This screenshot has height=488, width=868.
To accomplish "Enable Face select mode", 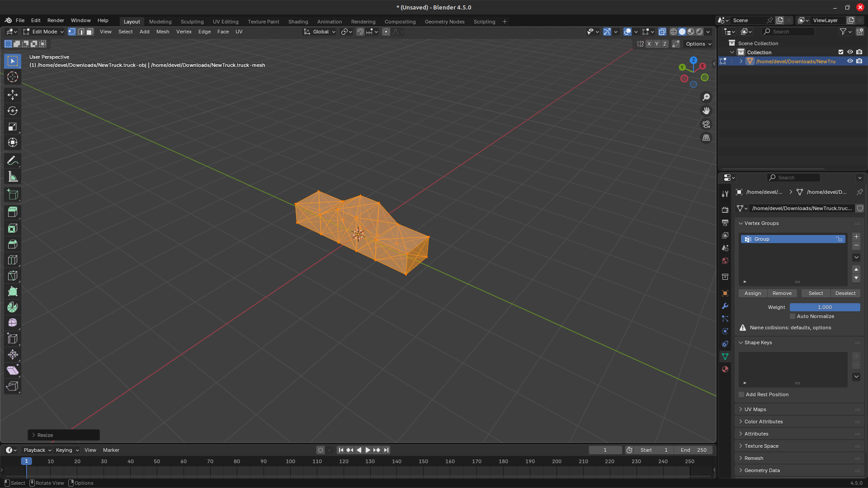I will pos(90,32).
